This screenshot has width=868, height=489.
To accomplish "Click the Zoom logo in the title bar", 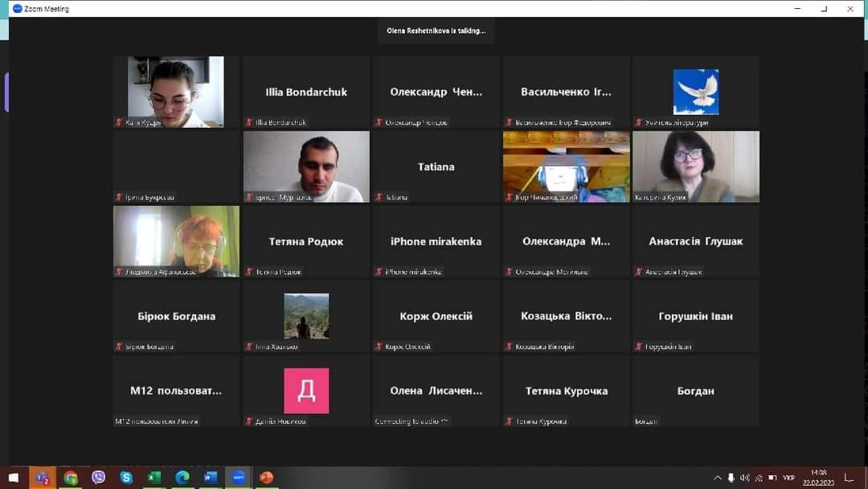I will click(17, 9).
